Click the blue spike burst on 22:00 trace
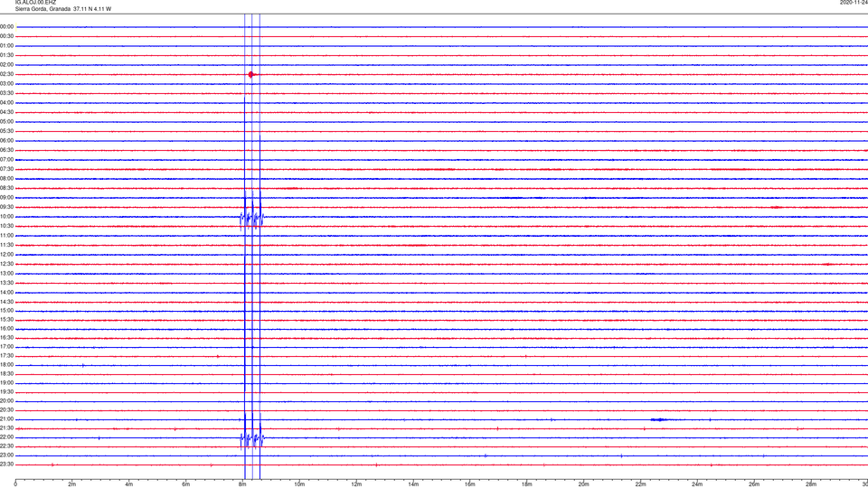Image resolution: width=868 pixels, height=488 pixels. 252,439
